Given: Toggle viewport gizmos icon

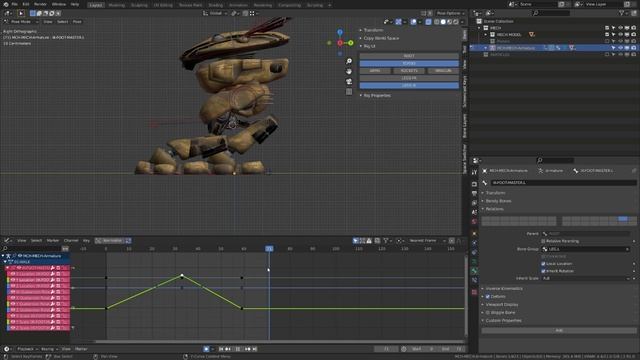Looking at the screenshot, I should point(398,22).
